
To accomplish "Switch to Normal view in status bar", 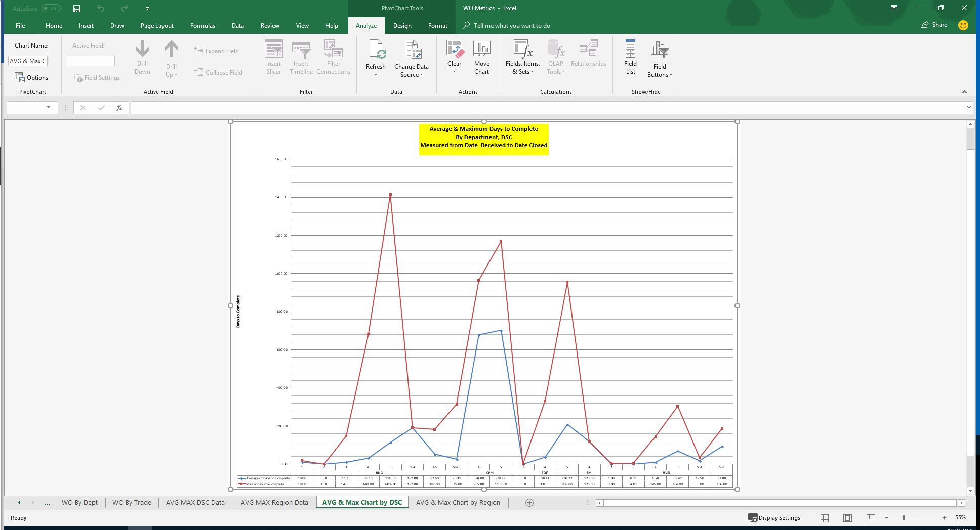I will [x=825, y=518].
